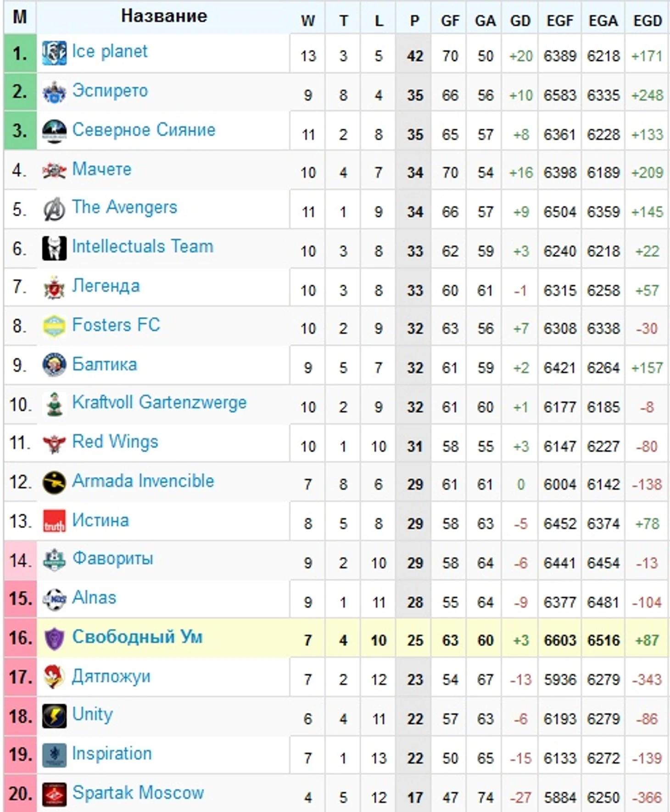Select the highlighted Свободный Ум team name

[137, 637]
